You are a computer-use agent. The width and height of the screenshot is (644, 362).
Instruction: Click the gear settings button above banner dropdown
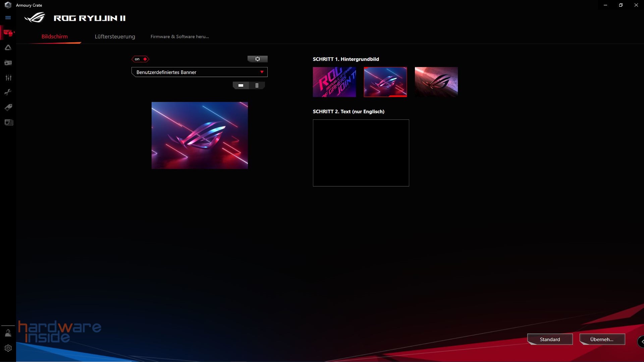click(258, 59)
